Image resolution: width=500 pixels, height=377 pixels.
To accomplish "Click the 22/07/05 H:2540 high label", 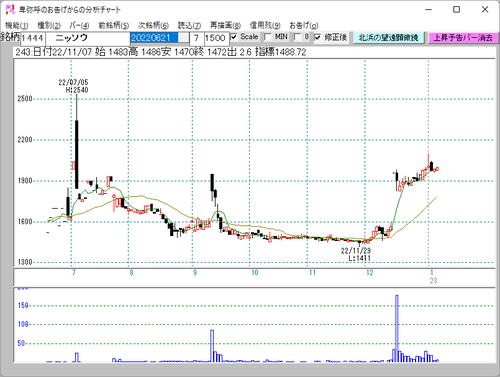I will click(x=73, y=86).
